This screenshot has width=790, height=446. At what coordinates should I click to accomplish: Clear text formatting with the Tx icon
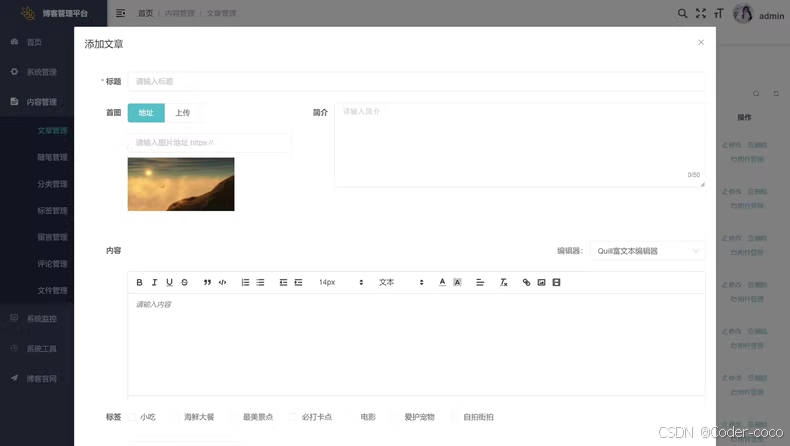point(503,282)
